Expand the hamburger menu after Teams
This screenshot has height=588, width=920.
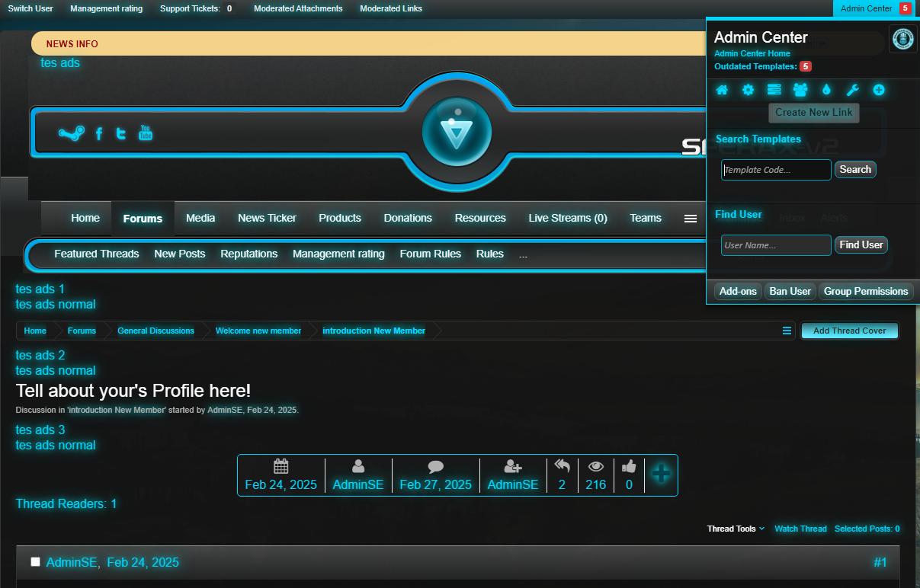[x=691, y=219]
